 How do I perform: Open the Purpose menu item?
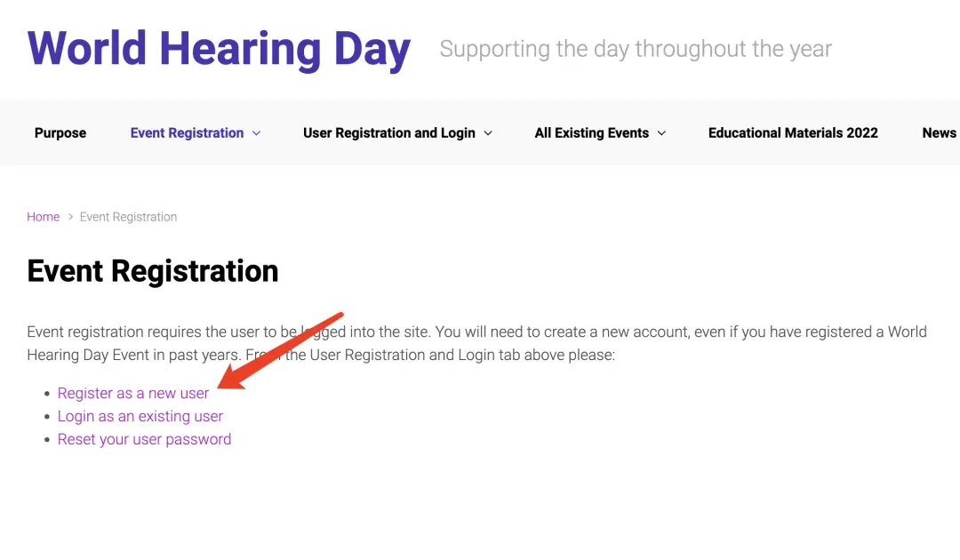coord(60,133)
